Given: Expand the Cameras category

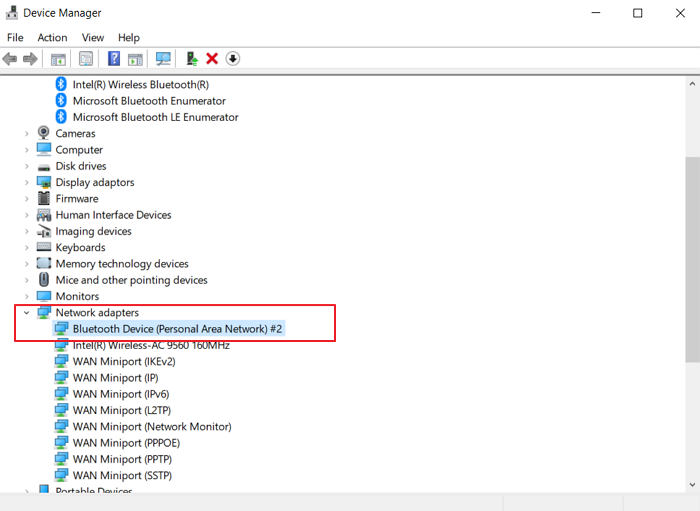Looking at the screenshot, I should point(27,134).
